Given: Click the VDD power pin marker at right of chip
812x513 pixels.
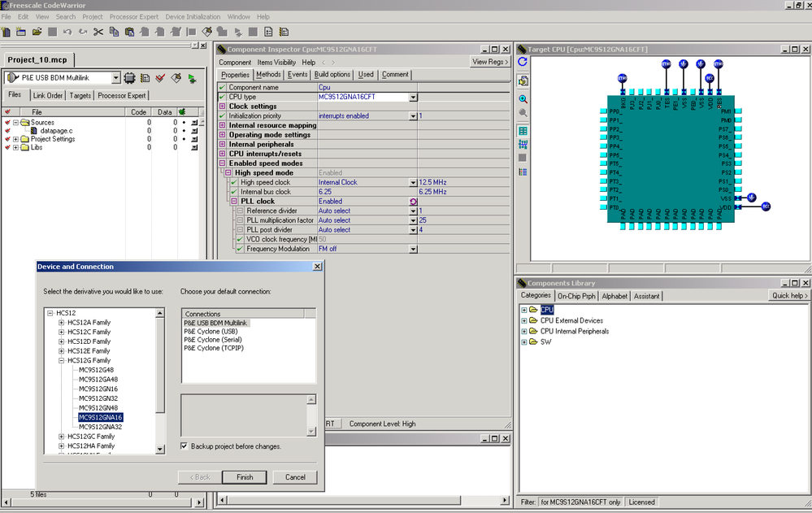Looking at the screenshot, I should coord(766,207).
